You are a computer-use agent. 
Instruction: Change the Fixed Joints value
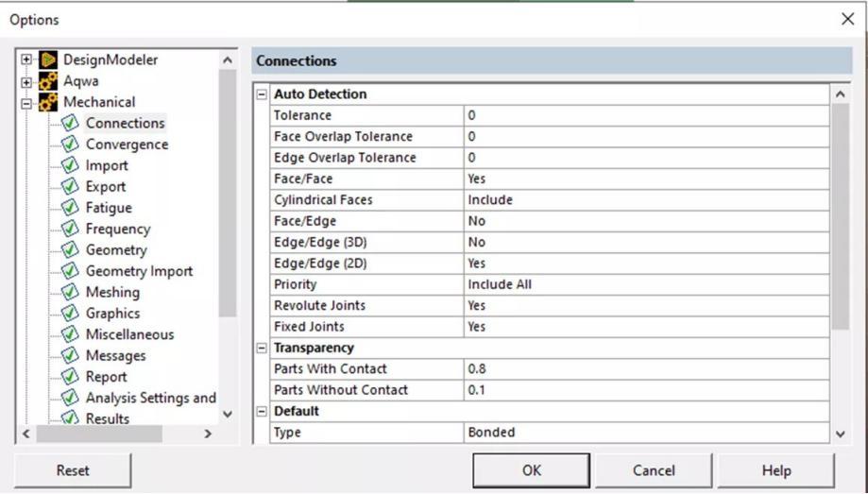click(x=646, y=326)
